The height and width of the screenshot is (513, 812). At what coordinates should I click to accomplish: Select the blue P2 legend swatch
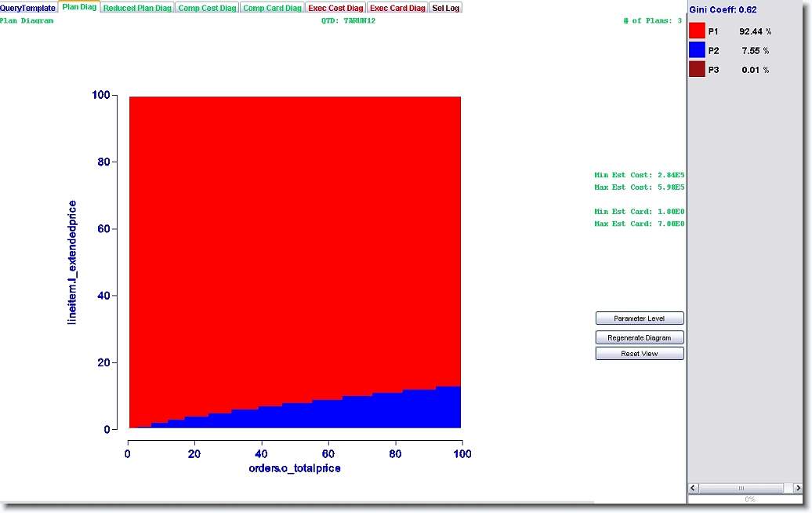697,50
